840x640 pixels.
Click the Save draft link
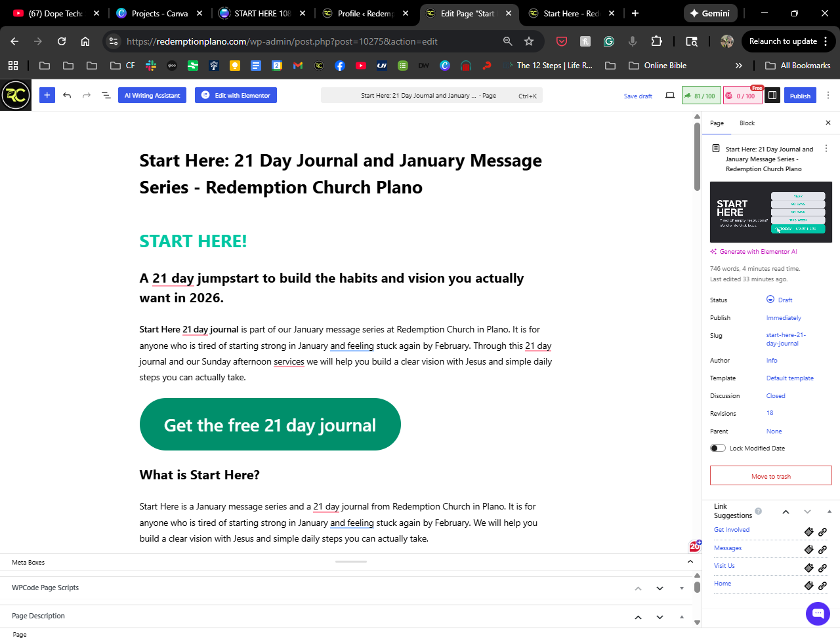tap(637, 96)
